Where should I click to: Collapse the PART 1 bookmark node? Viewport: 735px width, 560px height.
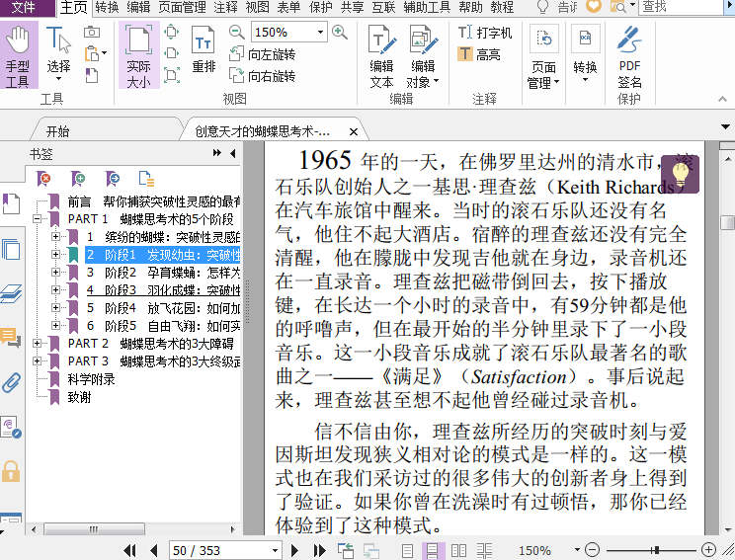(x=37, y=219)
